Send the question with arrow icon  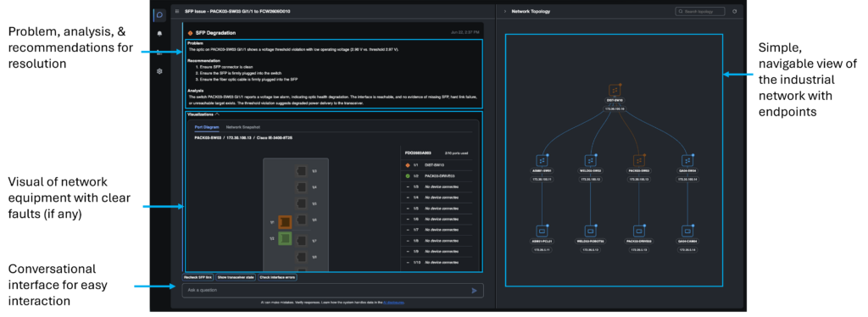pyautogui.click(x=475, y=291)
